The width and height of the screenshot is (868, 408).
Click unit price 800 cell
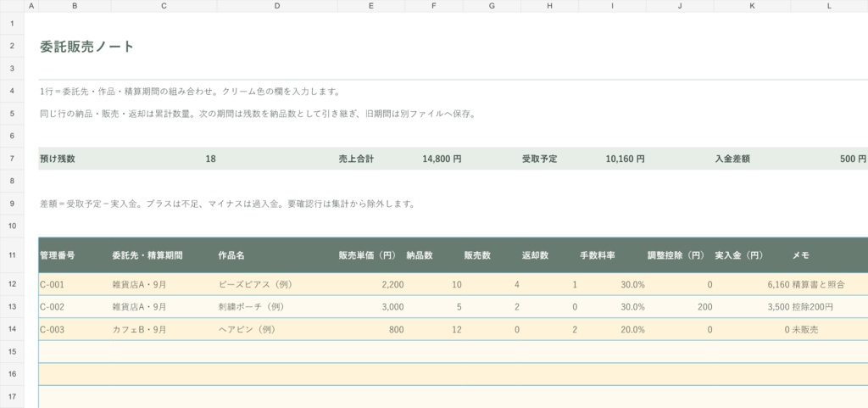(371, 329)
